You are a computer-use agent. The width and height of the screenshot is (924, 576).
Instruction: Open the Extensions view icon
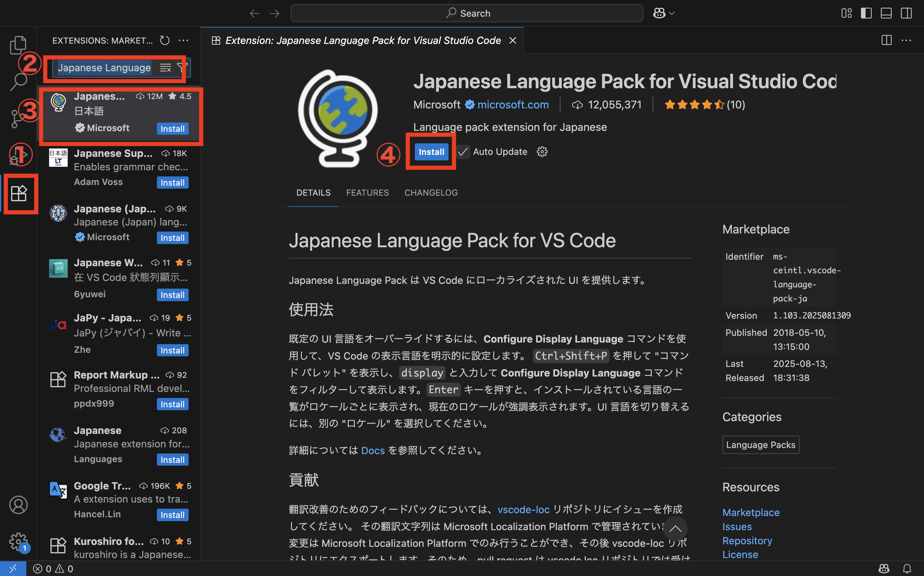(x=19, y=193)
